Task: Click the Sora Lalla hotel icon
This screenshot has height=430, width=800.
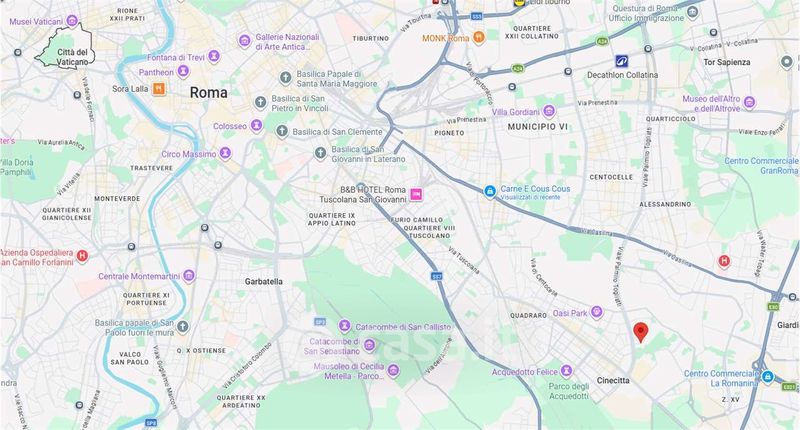Action: (x=159, y=89)
